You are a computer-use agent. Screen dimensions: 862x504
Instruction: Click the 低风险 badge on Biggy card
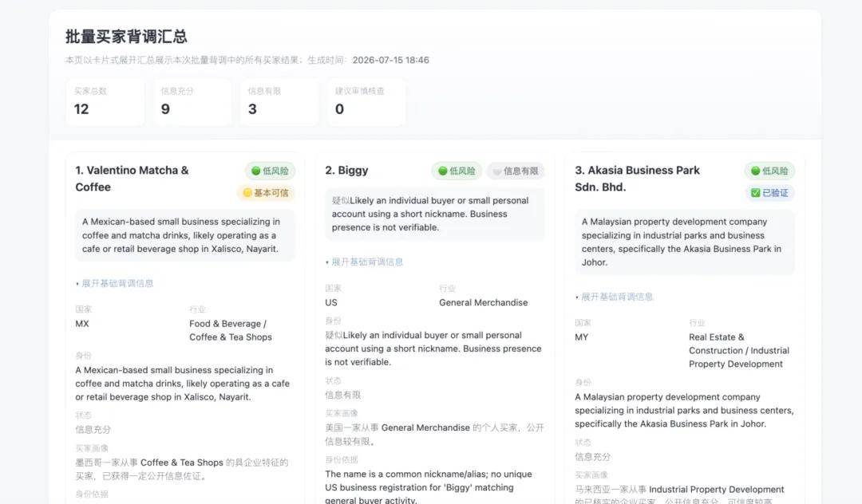point(457,171)
